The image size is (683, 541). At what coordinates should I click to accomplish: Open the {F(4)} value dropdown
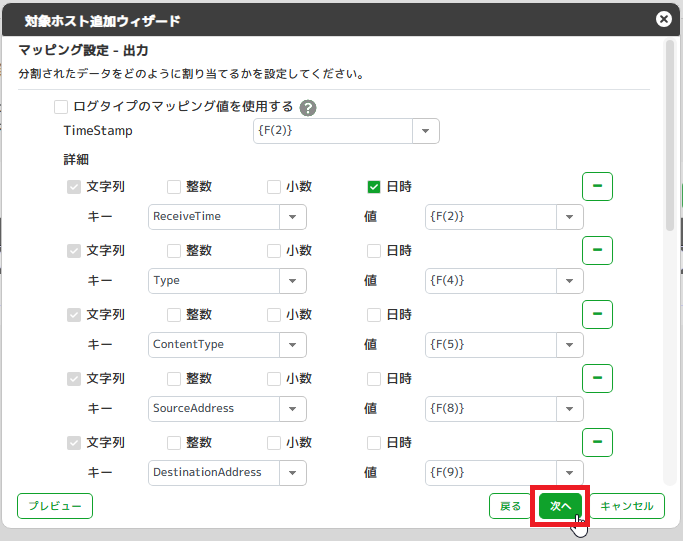tap(570, 281)
